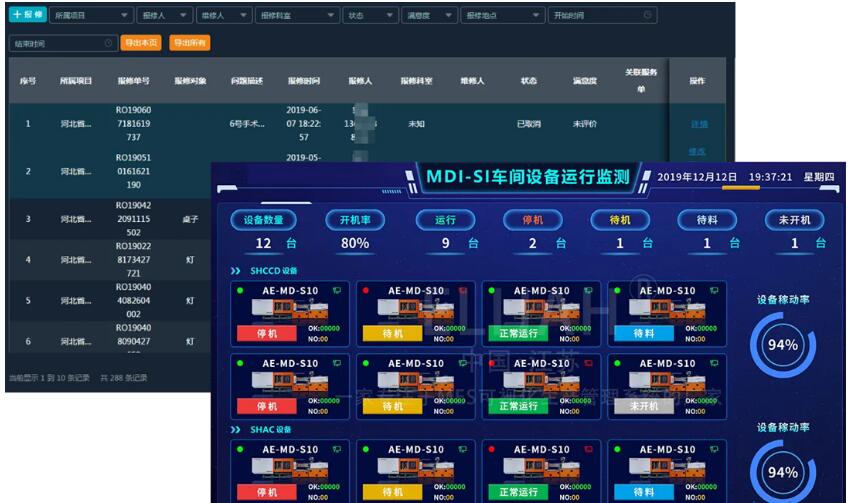849x503 pixels.
Task: Click the green status dot on first SHCCD card
Action: coord(241,291)
